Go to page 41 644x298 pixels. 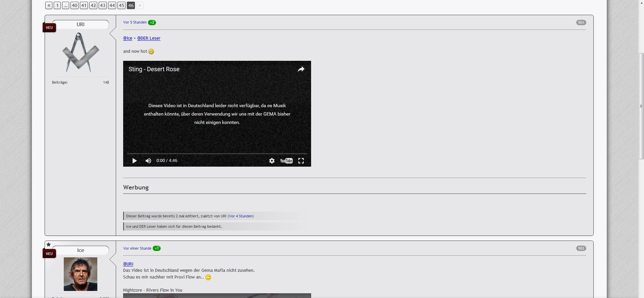click(84, 5)
